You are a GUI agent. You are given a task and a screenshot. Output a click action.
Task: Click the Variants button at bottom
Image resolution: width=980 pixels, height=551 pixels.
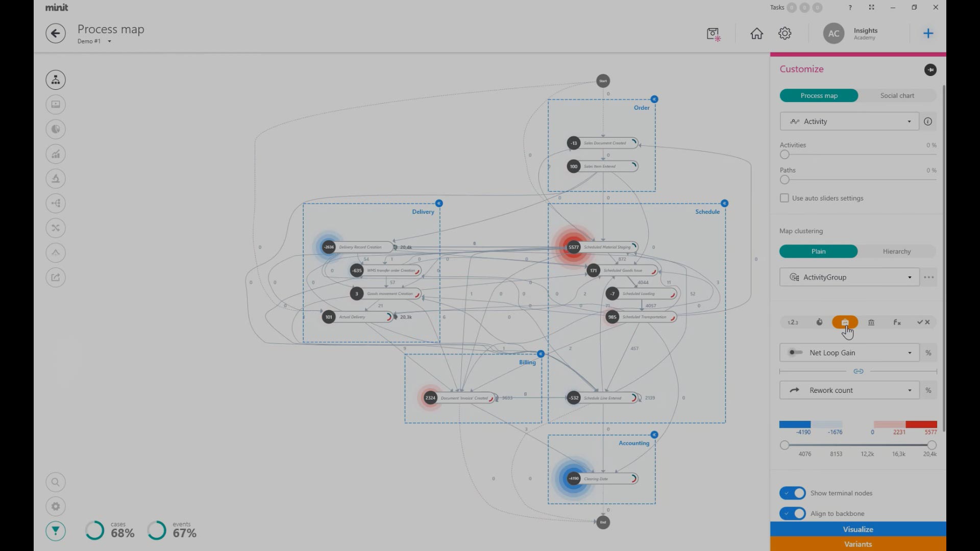tap(858, 543)
